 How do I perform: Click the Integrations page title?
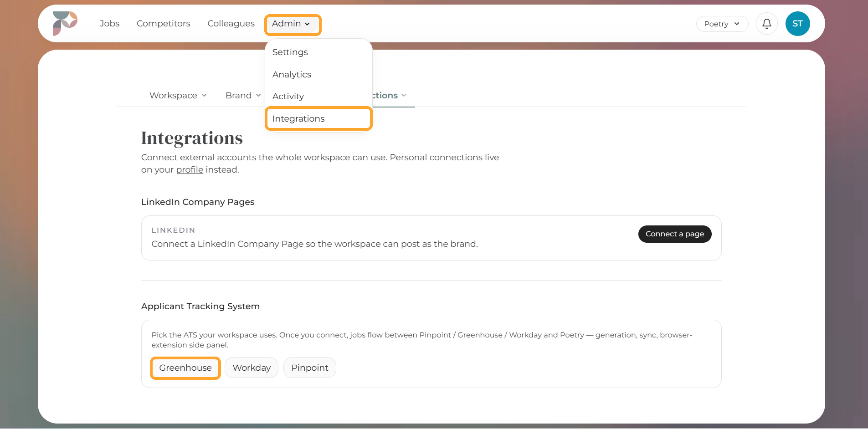192,138
